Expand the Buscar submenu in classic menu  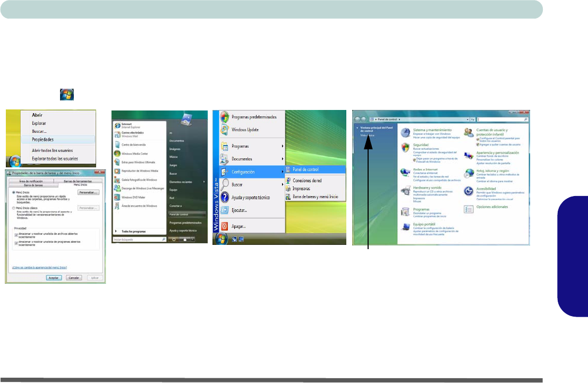pyautogui.click(x=252, y=184)
